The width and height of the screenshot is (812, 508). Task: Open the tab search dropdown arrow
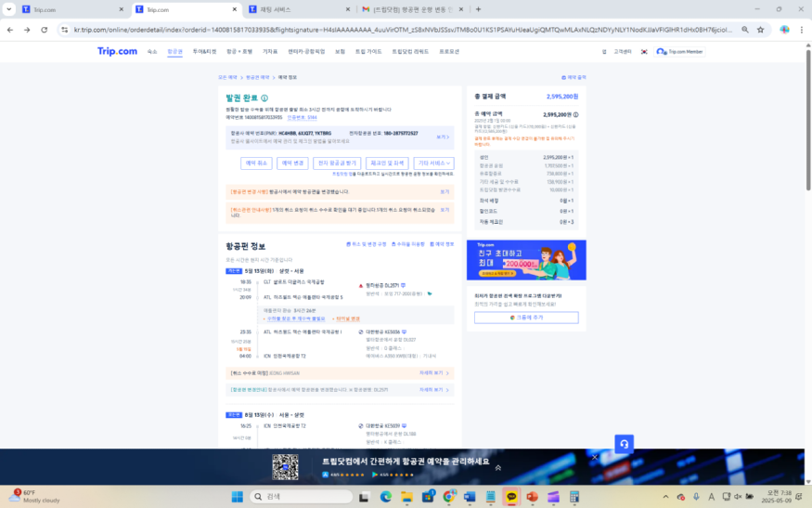[x=8, y=9]
